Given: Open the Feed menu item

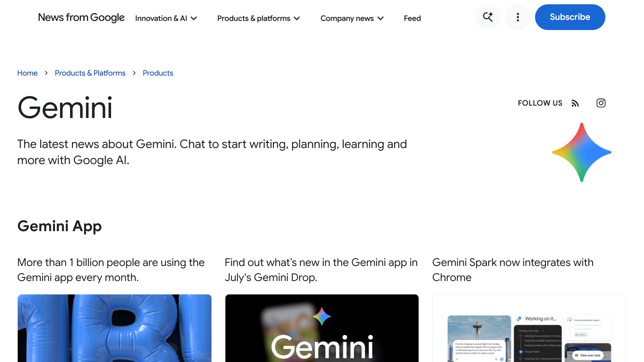Looking at the screenshot, I should click(412, 18).
